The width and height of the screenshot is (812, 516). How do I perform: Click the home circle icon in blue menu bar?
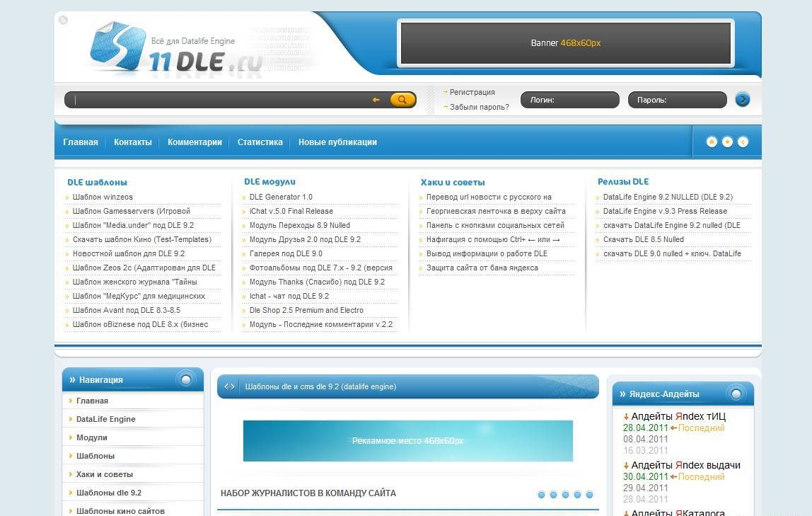[x=712, y=142]
